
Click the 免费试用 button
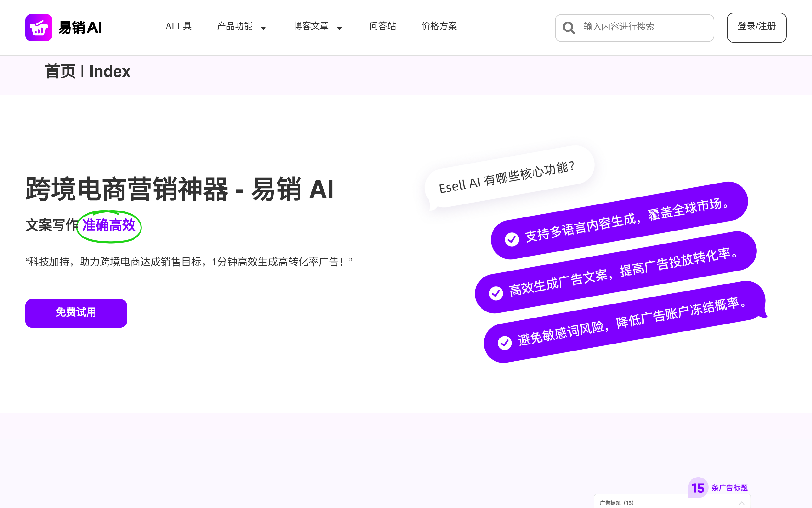[x=76, y=313]
